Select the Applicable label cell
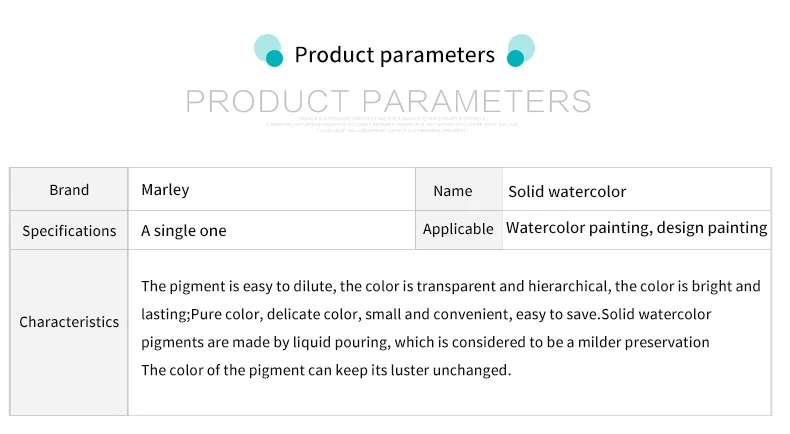 (459, 229)
